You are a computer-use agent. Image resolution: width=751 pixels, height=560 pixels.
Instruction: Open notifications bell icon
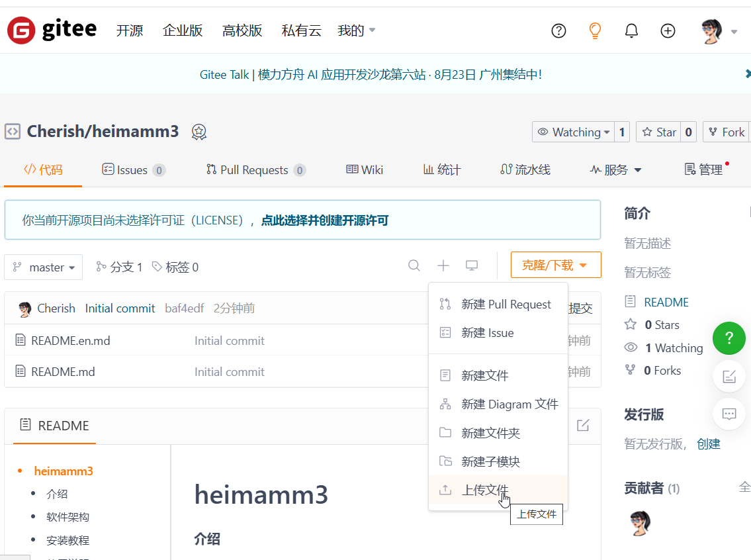click(631, 30)
